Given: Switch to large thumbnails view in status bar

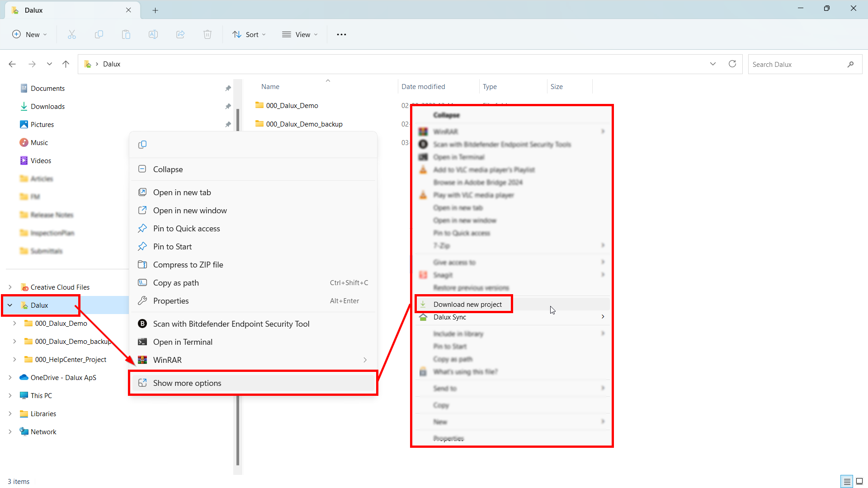Looking at the screenshot, I should 859,481.
